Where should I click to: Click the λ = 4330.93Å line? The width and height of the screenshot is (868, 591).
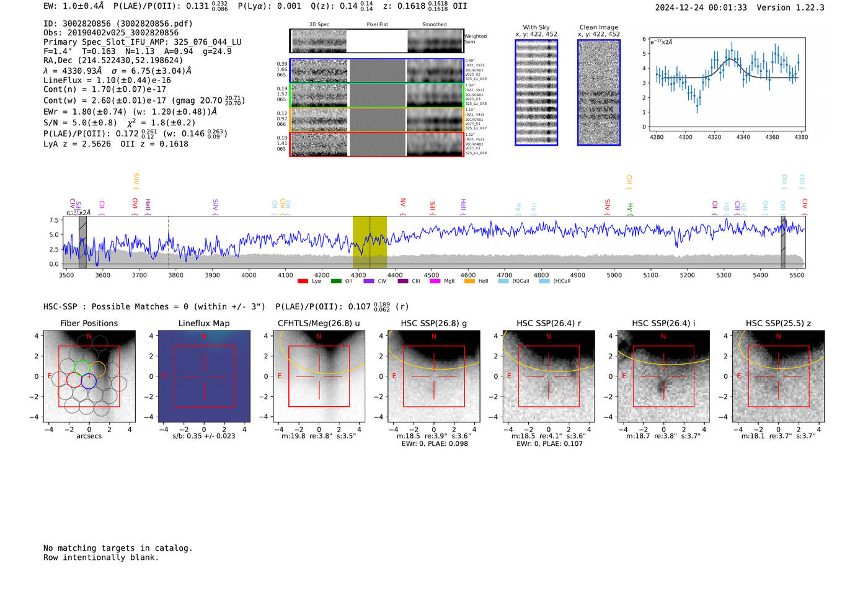pos(118,71)
